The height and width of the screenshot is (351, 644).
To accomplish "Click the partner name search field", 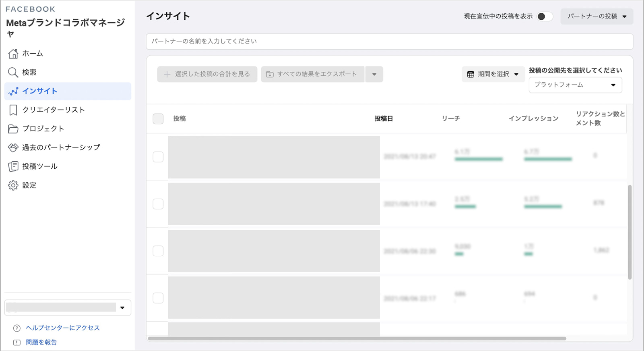I will point(390,42).
